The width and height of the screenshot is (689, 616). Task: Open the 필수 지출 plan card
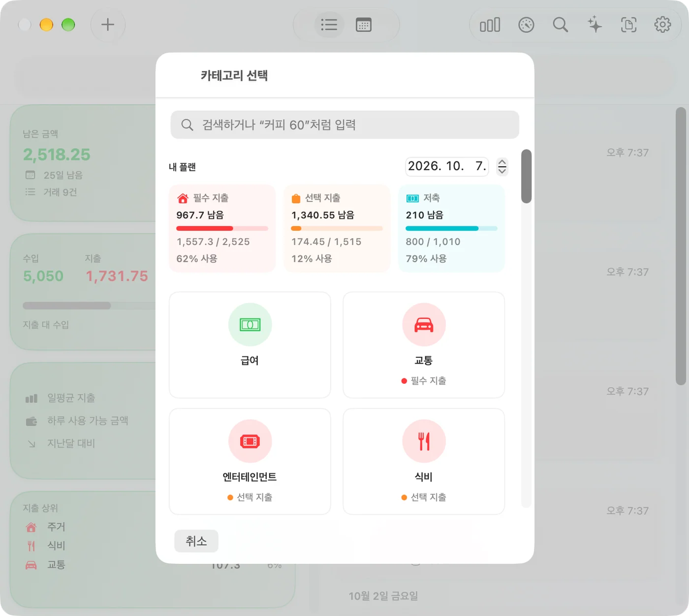(x=222, y=228)
